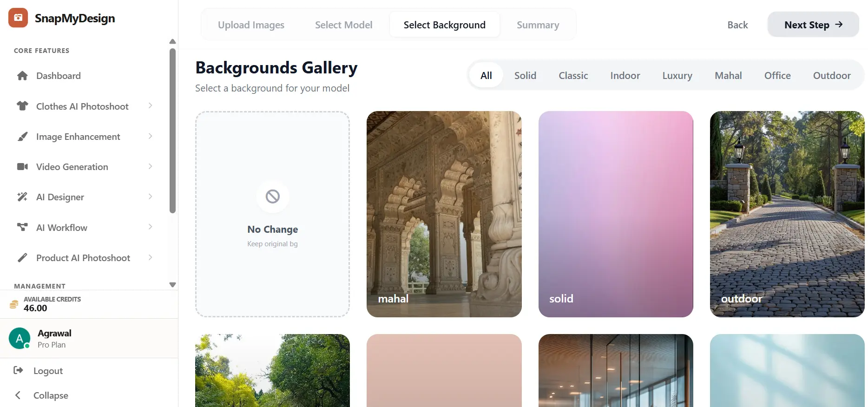Click the credits coins icon
868x407 pixels.
coord(14,304)
